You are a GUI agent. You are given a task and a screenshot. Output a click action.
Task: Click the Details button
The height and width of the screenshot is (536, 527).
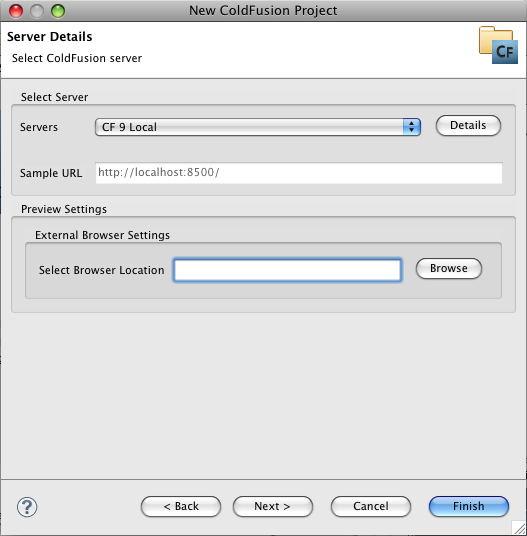pos(468,125)
